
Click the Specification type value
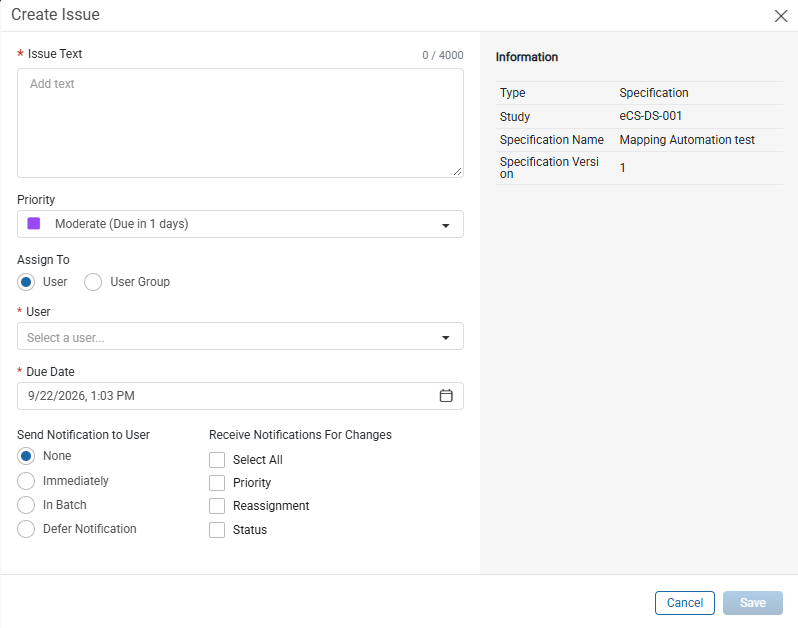tap(653, 93)
